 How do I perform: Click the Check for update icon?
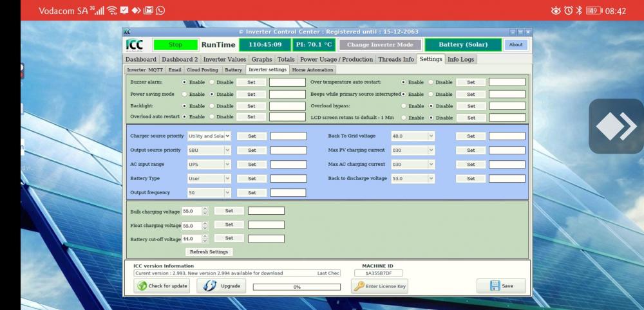coord(141,286)
